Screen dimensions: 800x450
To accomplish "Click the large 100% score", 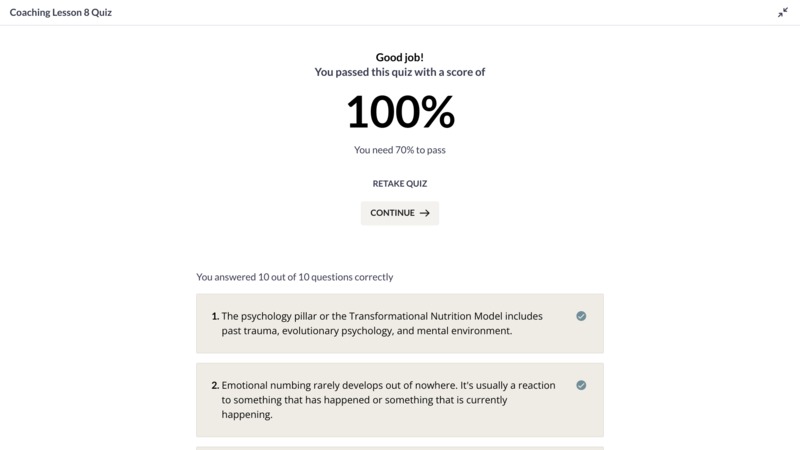I will [x=400, y=111].
